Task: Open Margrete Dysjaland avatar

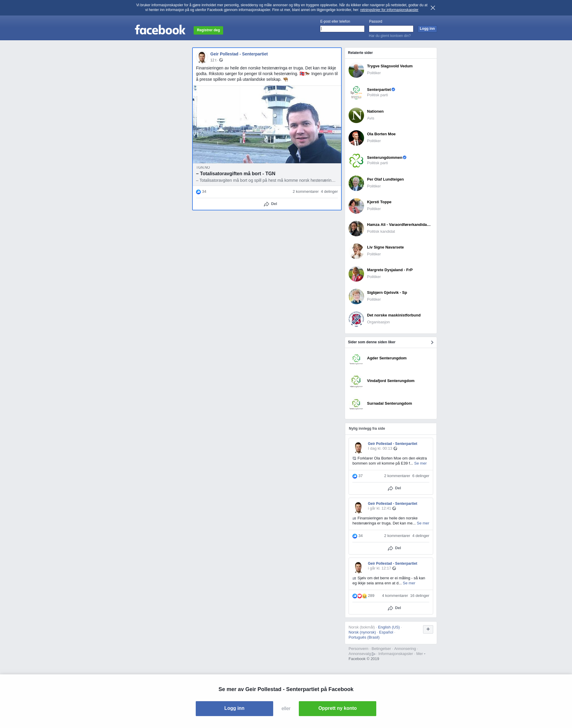Action: coord(356,274)
